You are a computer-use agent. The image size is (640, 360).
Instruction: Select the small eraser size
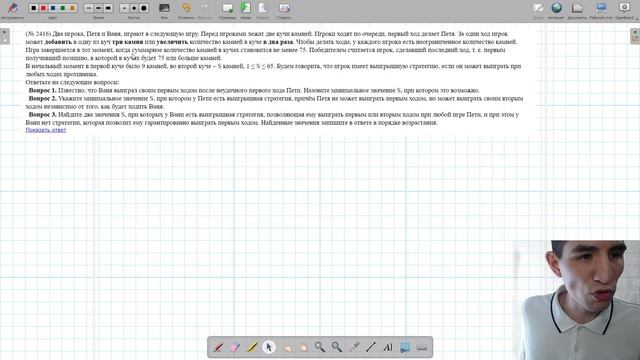tap(124, 8)
